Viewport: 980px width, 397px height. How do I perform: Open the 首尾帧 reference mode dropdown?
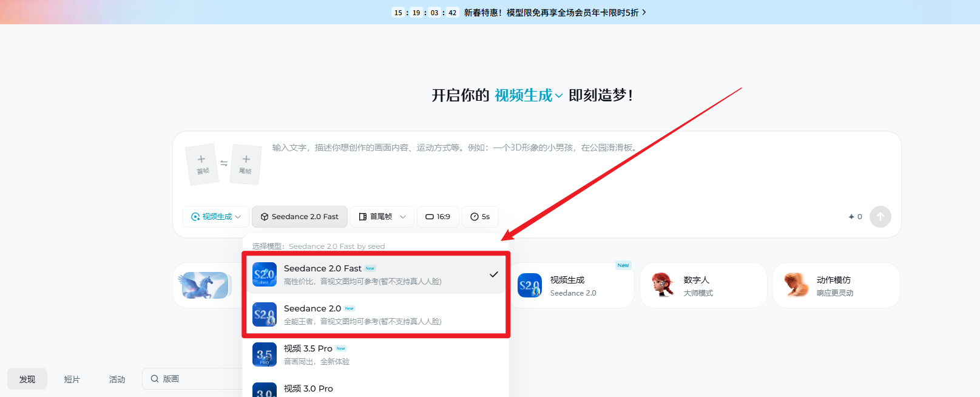point(382,217)
